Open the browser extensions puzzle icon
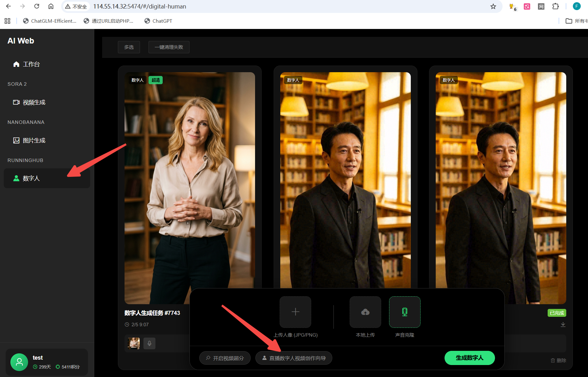The image size is (588, 377). 555,6
